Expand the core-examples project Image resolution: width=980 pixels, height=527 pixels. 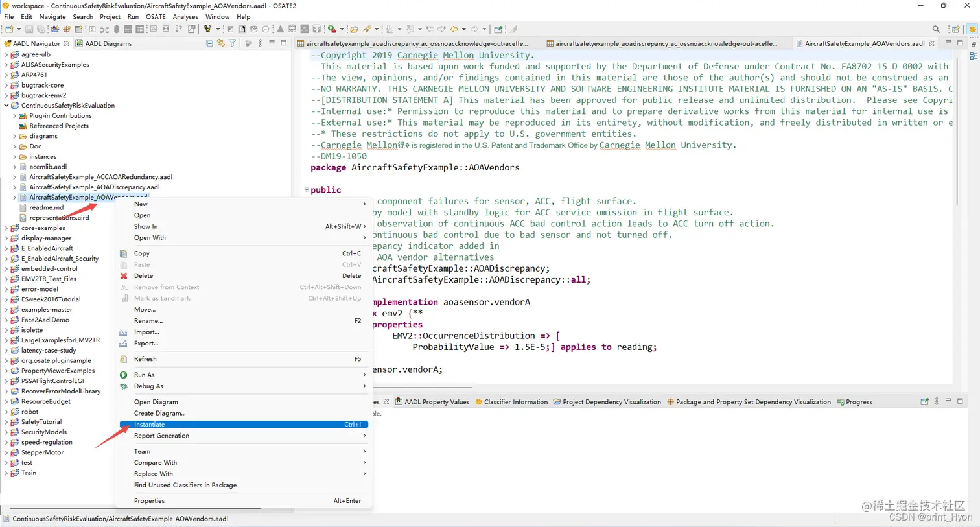click(6, 228)
